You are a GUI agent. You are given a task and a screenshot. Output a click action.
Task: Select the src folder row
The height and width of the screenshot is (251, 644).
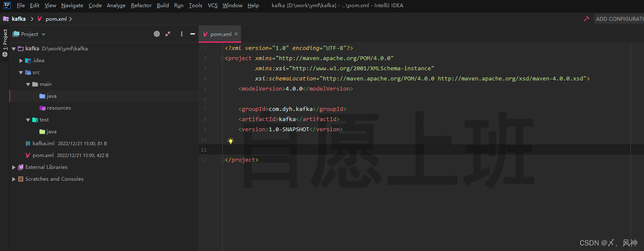[x=104, y=72]
